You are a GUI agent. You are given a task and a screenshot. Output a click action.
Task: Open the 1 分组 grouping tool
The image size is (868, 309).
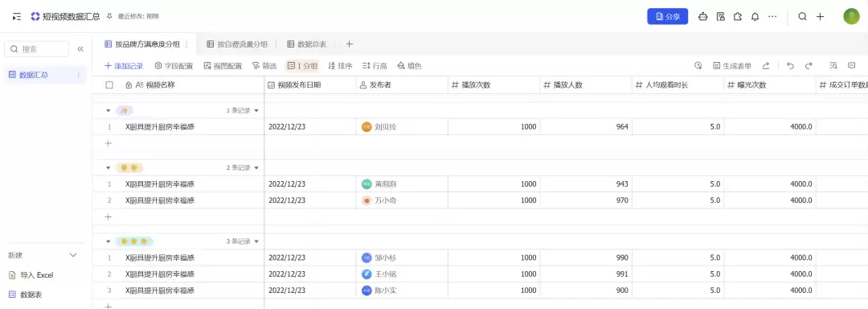[302, 66]
